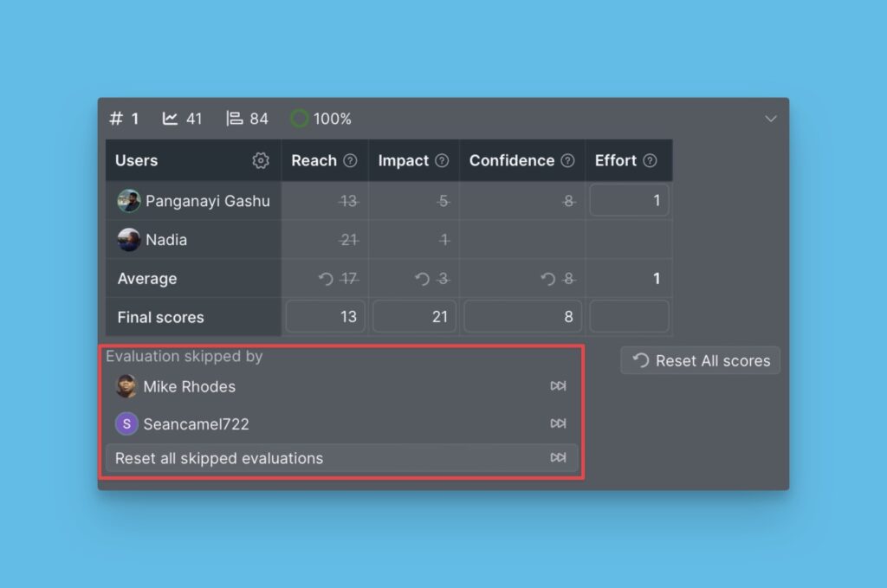Open the Users column settings gear
The height and width of the screenshot is (588, 887).
[x=261, y=160]
